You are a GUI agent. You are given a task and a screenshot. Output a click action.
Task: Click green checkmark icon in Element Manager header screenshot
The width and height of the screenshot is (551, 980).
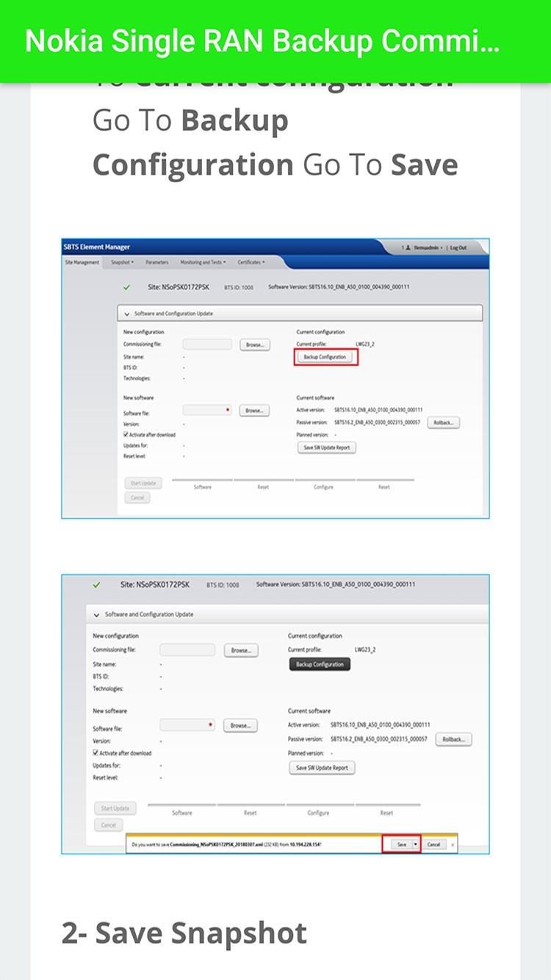click(126, 287)
